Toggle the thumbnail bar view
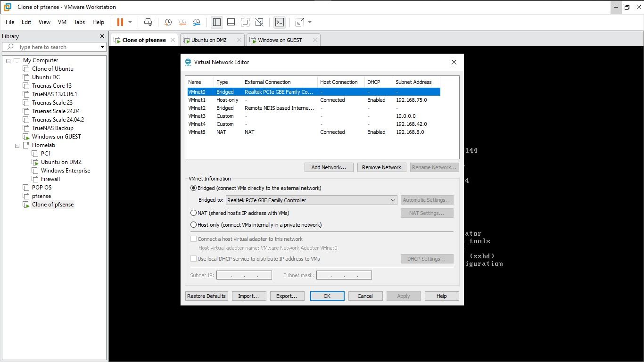 (231, 22)
